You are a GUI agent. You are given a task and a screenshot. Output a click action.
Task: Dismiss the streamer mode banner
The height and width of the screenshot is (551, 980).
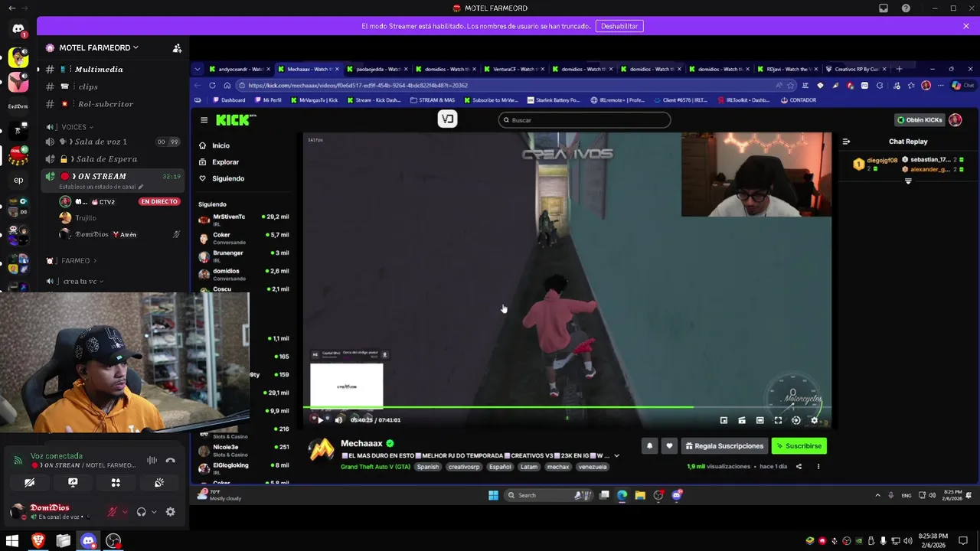pyautogui.click(x=966, y=26)
